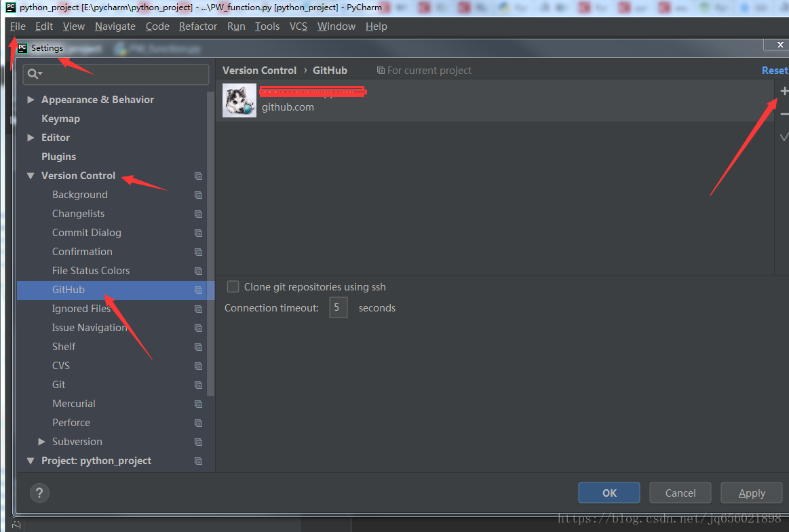Open the Edit menu
789x532 pixels.
pos(44,26)
